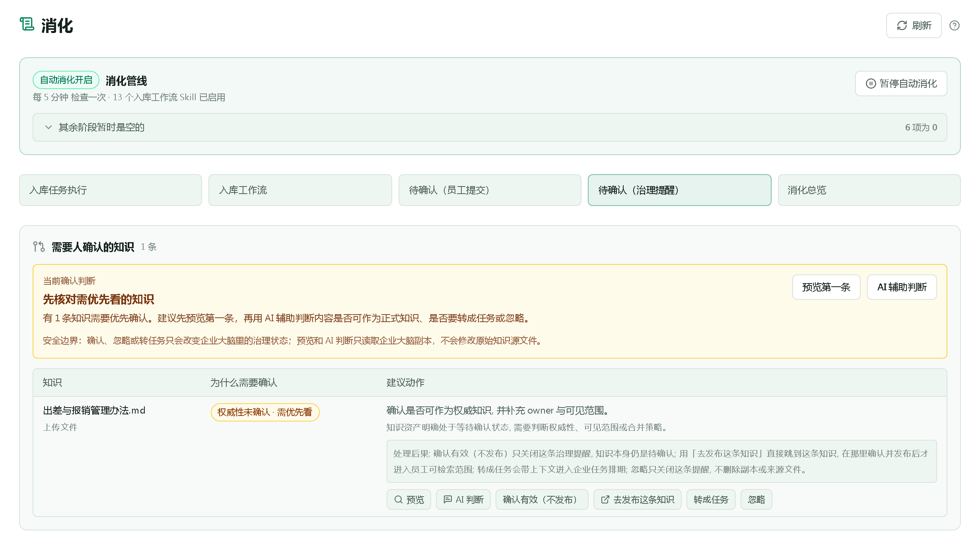
Task: Click the 预览第一条 button
Action: (826, 287)
